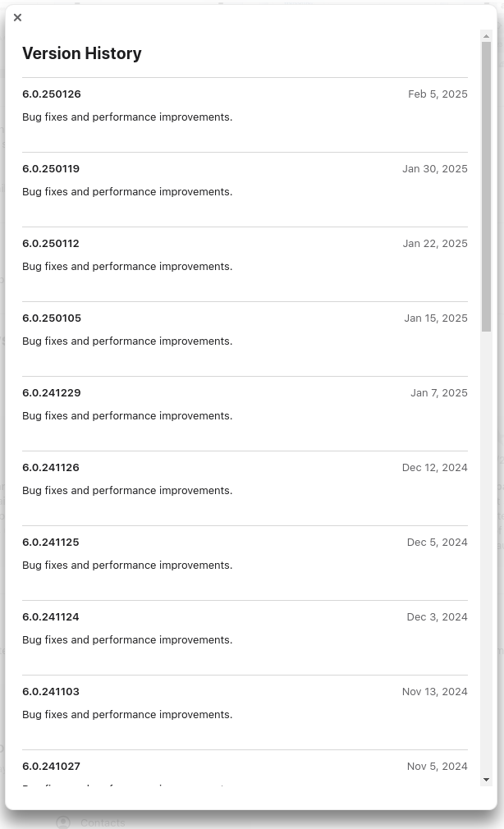Image resolution: width=504 pixels, height=829 pixels.
Task: Click the Feb 5, 2025 release date
Action: tap(438, 94)
